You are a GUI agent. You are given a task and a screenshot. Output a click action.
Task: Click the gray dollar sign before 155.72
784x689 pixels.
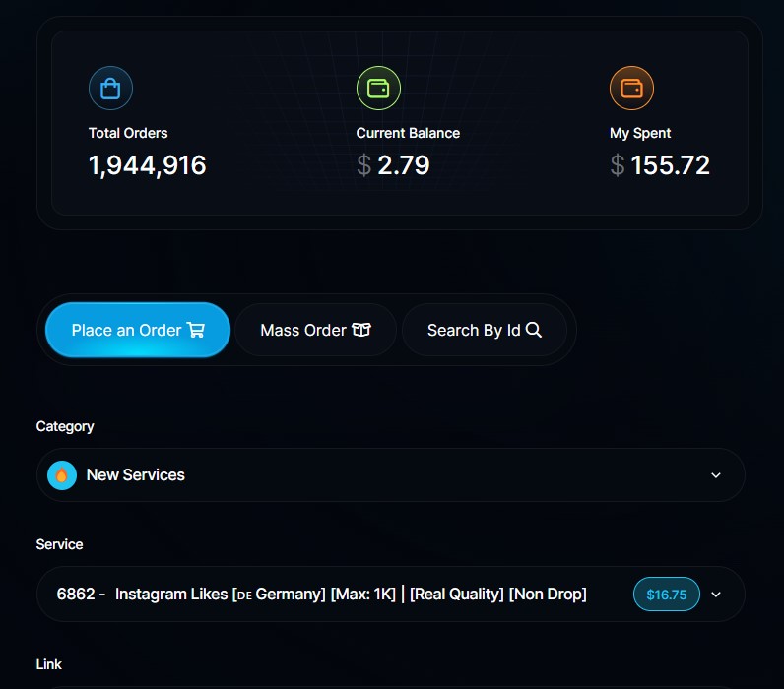618,165
